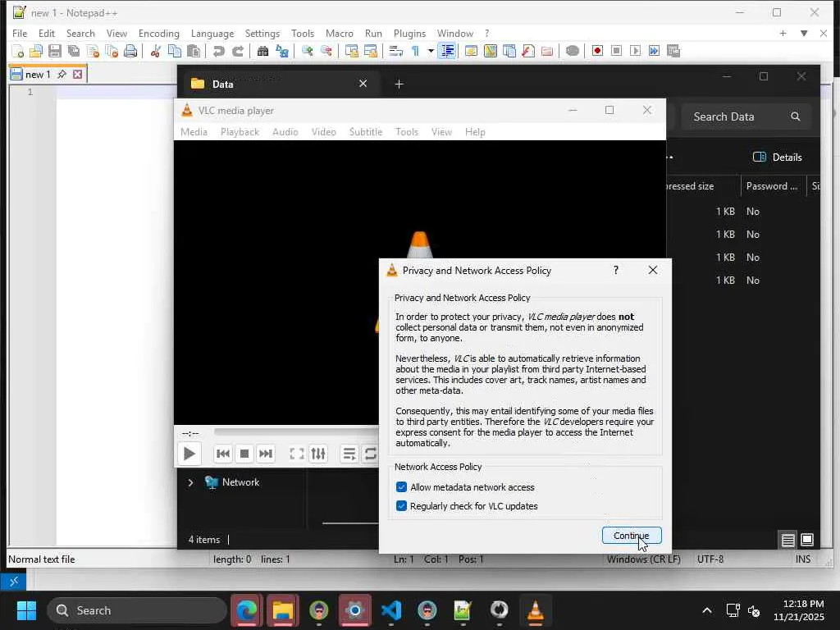Toggle VLC fullscreen button
The width and height of the screenshot is (840, 630).
click(297, 454)
